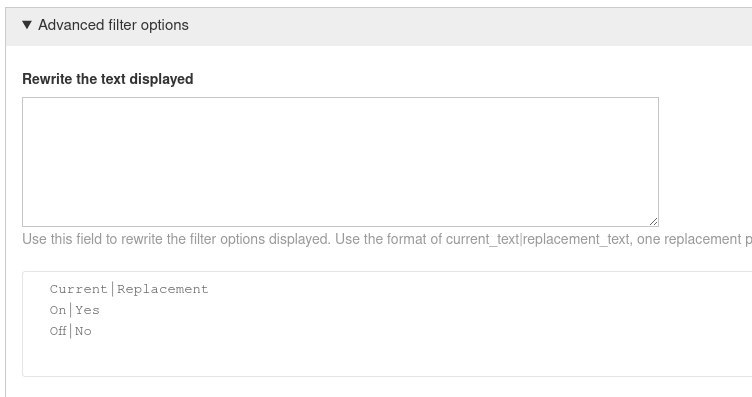Focus the "Rewrite the text displayed" textarea
Viewport: 752px width, 397px height.
[340, 162]
